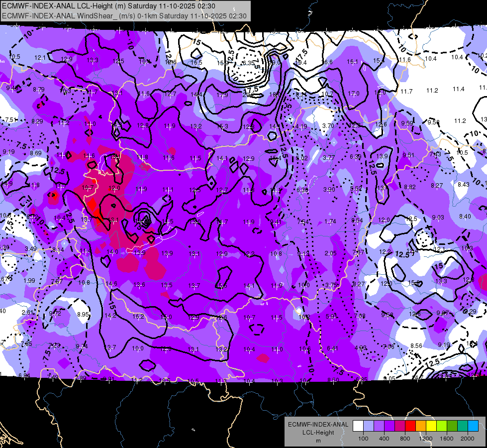Click the wind shear value '1.99'

29,280
